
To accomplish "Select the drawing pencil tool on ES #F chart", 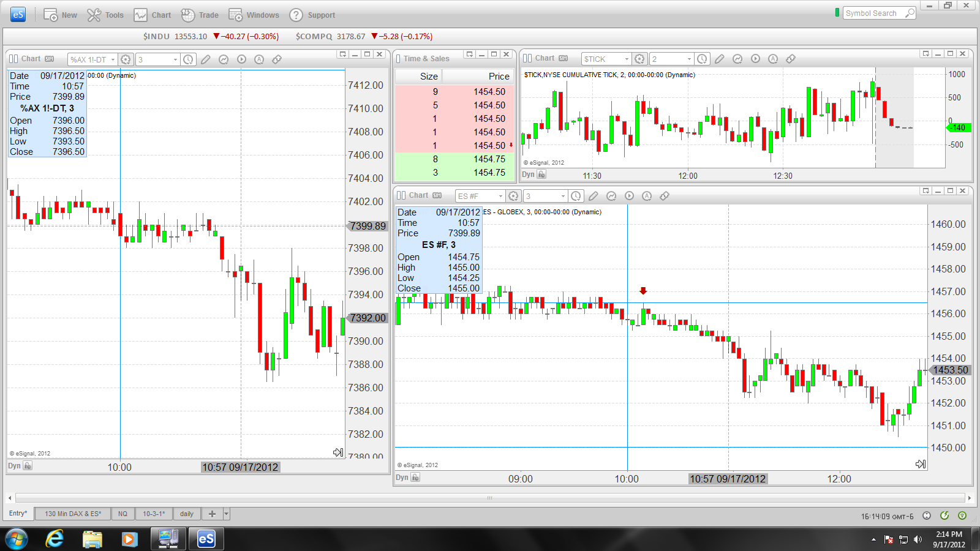I will click(594, 196).
